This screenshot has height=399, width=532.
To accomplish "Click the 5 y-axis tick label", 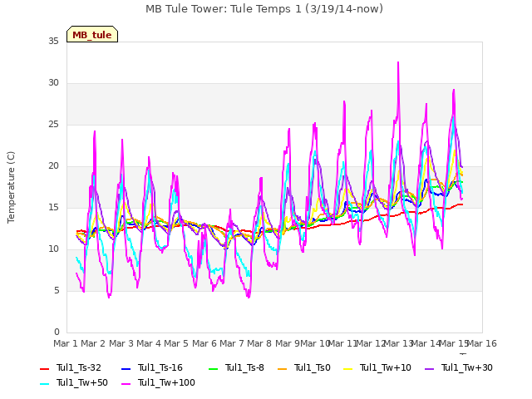I will tap(57, 291).
